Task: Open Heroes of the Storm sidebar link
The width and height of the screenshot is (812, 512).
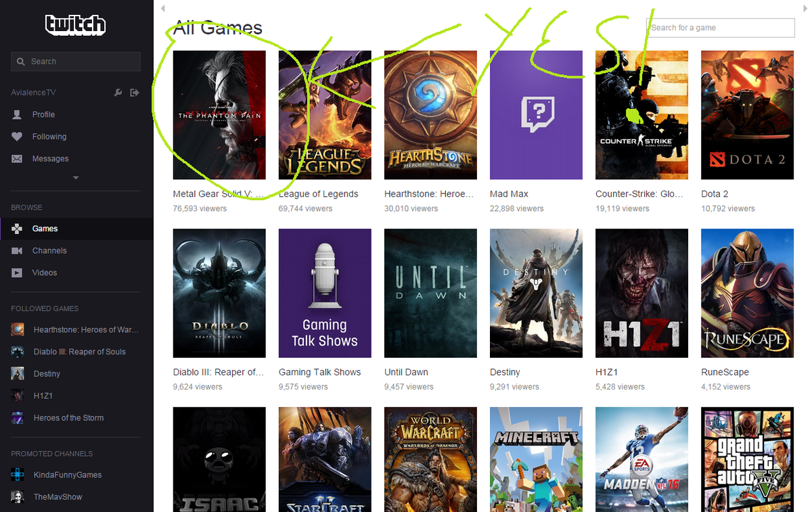Action: (68, 418)
